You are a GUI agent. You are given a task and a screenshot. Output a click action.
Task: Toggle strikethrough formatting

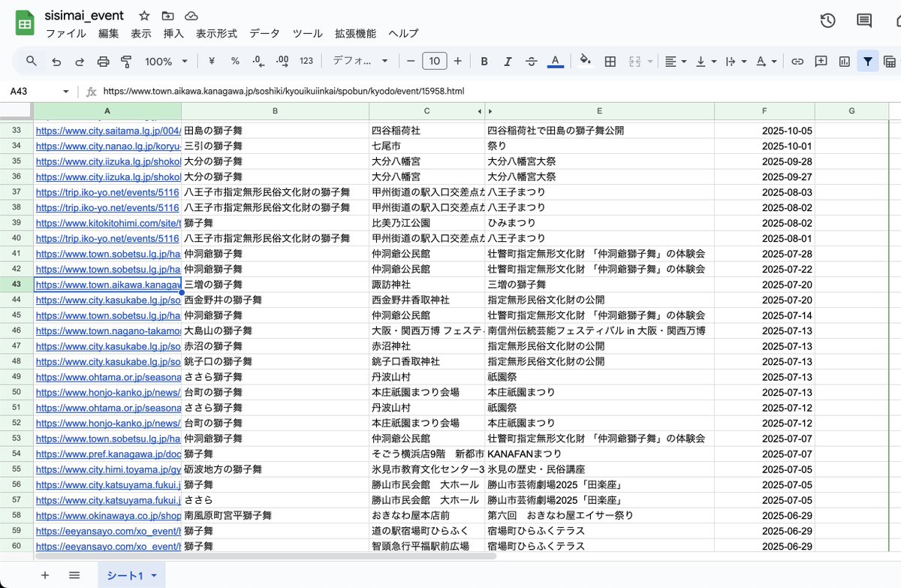(532, 61)
